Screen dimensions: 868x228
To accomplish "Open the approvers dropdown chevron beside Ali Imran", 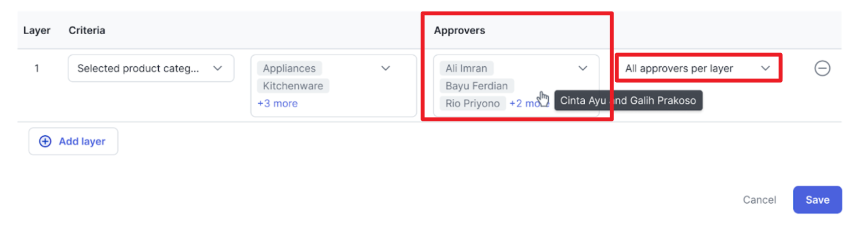I will (x=583, y=68).
